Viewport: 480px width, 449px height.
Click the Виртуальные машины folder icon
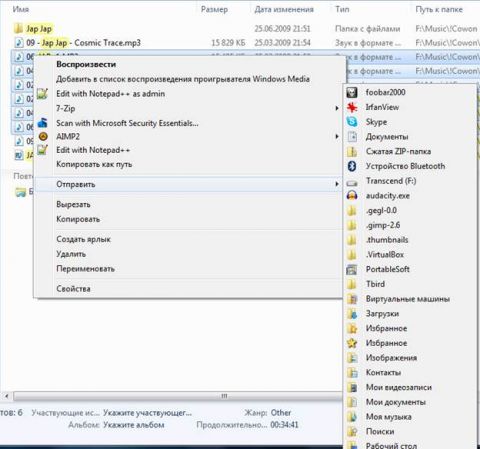click(x=352, y=299)
